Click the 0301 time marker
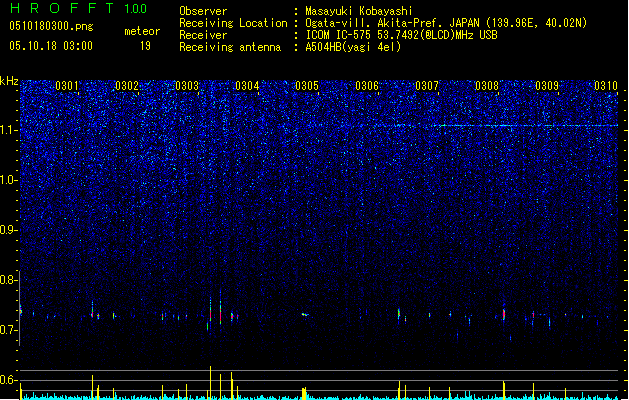Screen dimensions: 629x400 [x=67, y=86]
